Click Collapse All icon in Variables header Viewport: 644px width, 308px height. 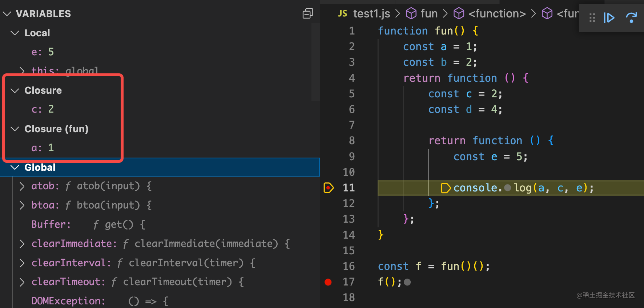[308, 14]
